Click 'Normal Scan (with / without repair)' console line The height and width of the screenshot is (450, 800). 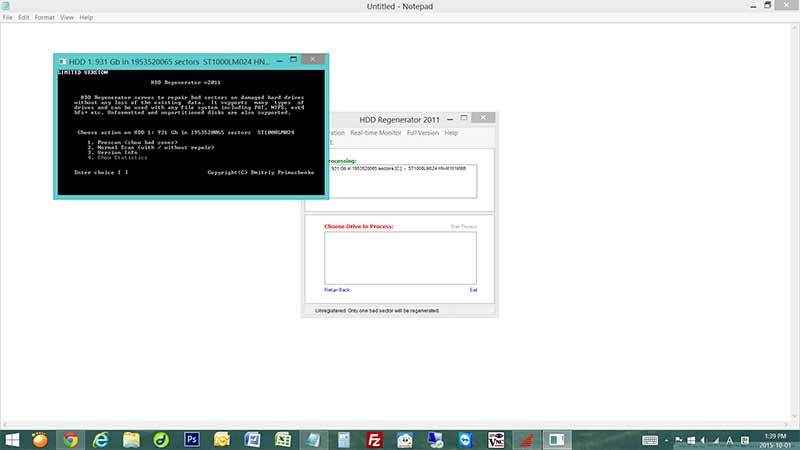click(x=151, y=147)
